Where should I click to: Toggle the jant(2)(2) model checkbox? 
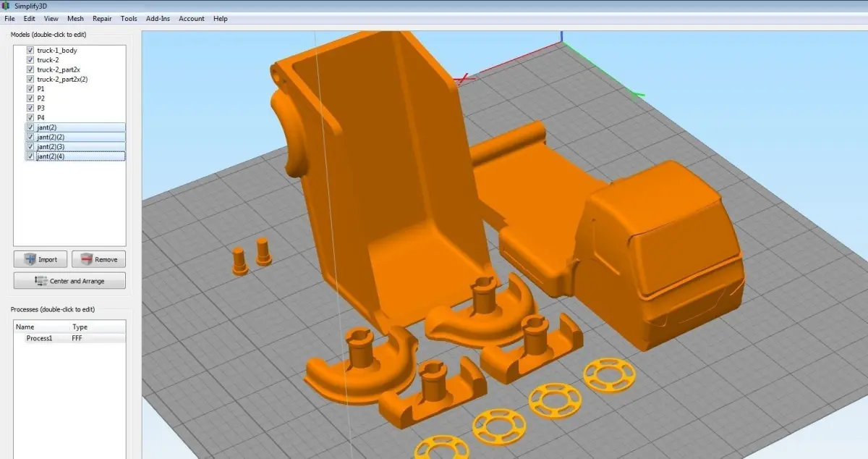[x=30, y=137]
